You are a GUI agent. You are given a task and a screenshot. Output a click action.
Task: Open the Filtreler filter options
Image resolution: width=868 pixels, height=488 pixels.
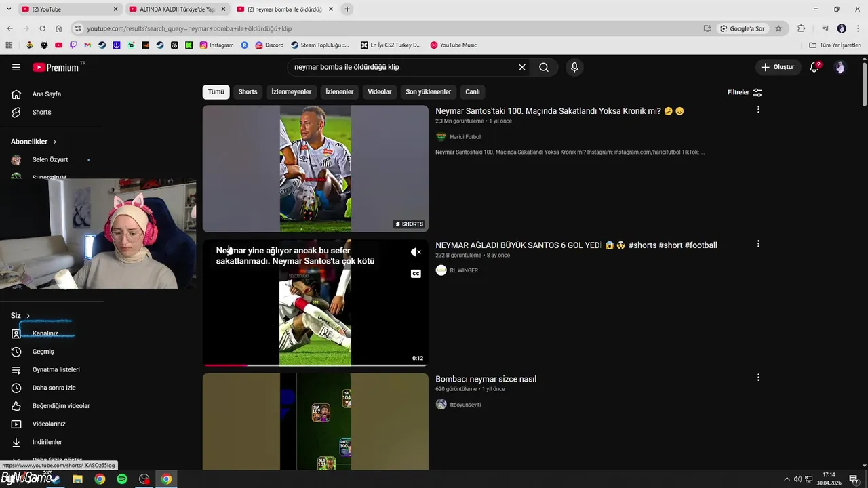pyautogui.click(x=745, y=92)
